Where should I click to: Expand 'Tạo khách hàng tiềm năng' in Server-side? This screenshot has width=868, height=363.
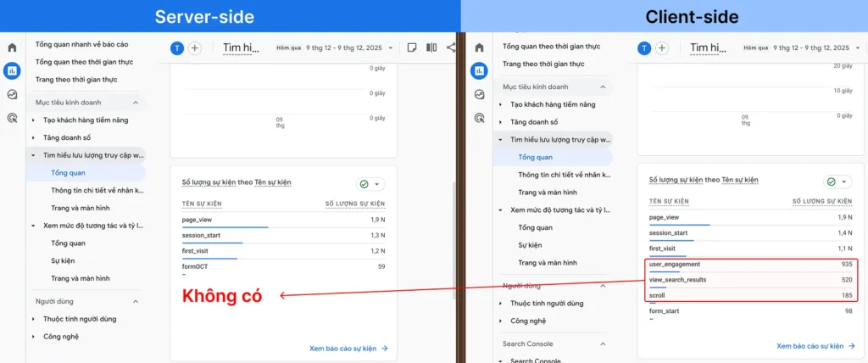(x=34, y=120)
